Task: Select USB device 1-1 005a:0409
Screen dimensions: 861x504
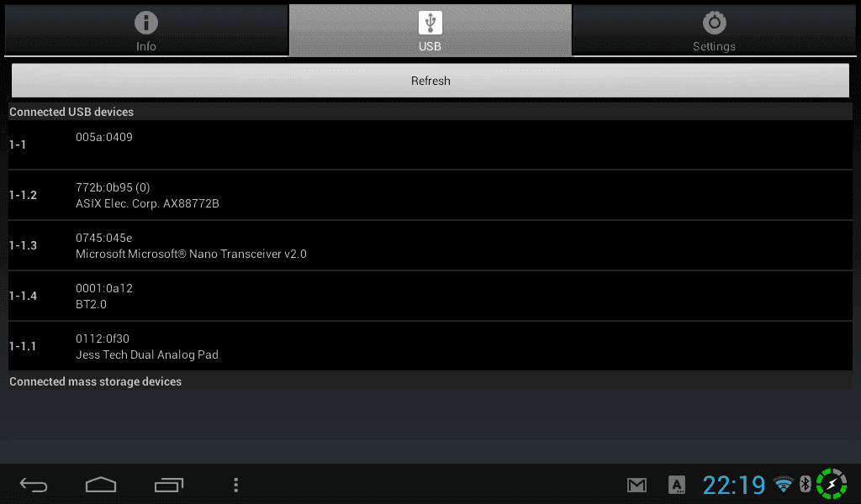Action: [430, 144]
